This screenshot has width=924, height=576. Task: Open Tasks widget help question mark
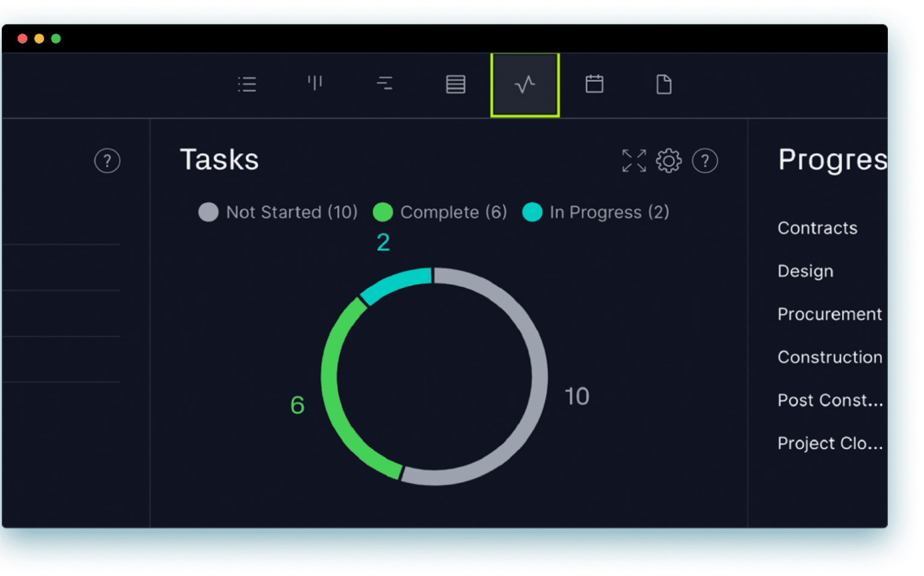(705, 161)
